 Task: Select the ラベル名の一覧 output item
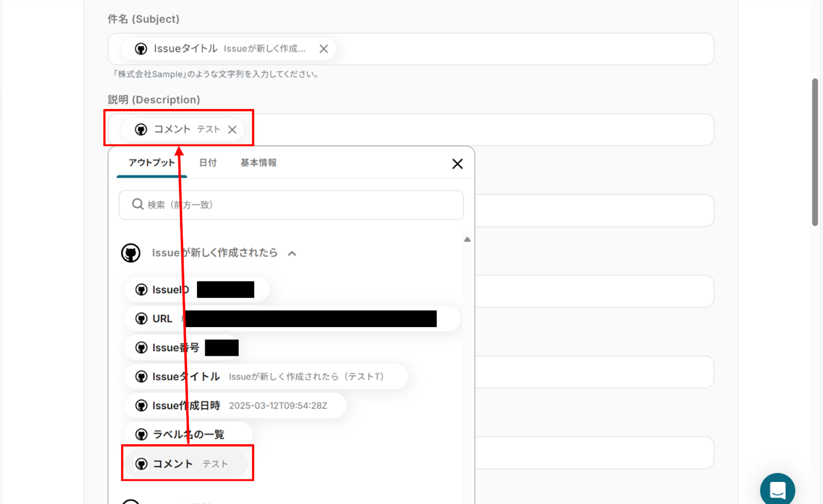click(x=188, y=435)
